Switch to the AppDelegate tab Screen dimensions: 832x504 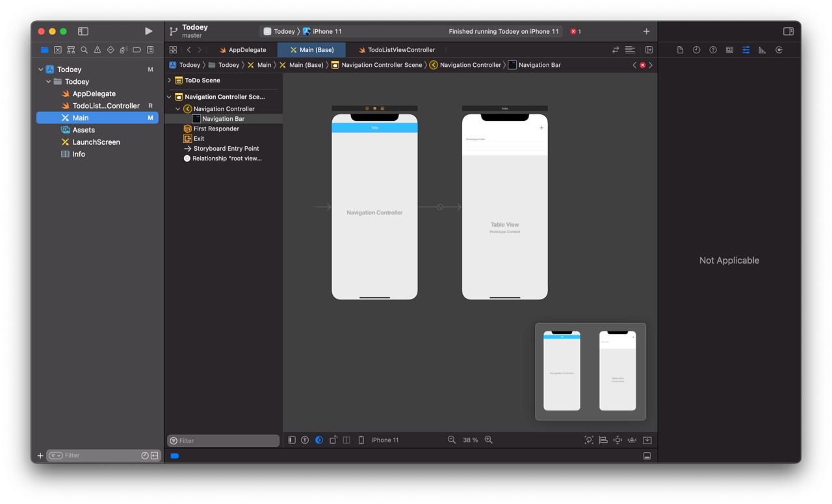[242, 50]
